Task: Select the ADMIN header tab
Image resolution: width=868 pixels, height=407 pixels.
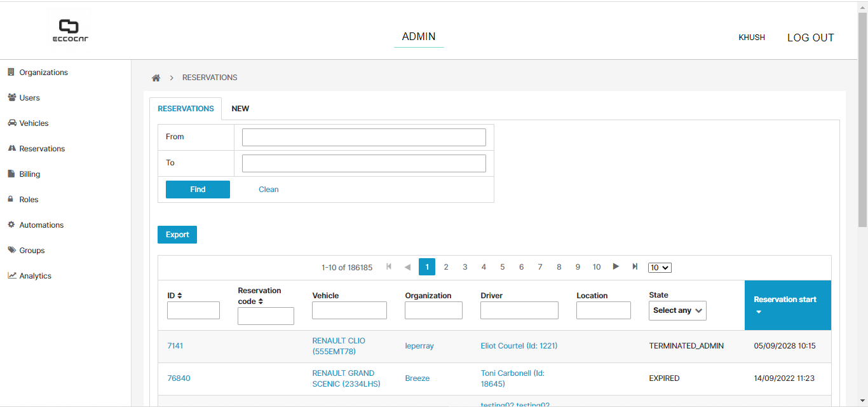Action: (419, 37)
